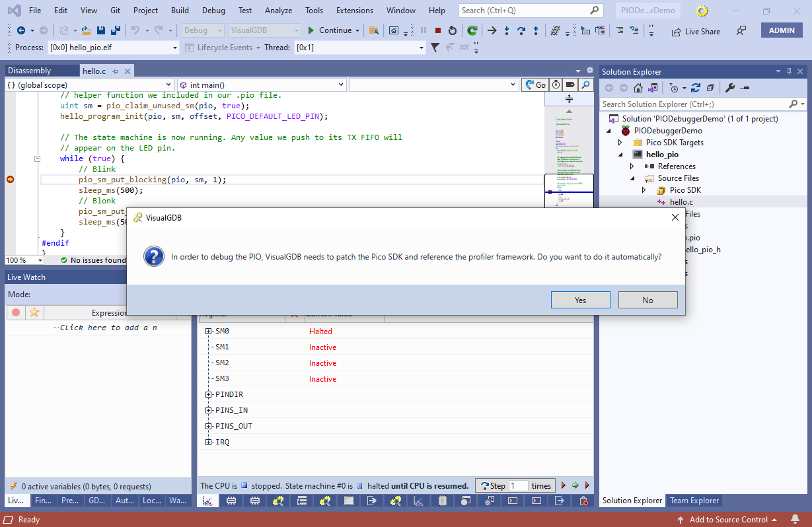Expand the PINS_IN register row
Image resolution: width=812 pixels, height=527 pixels.
(209, 410)
